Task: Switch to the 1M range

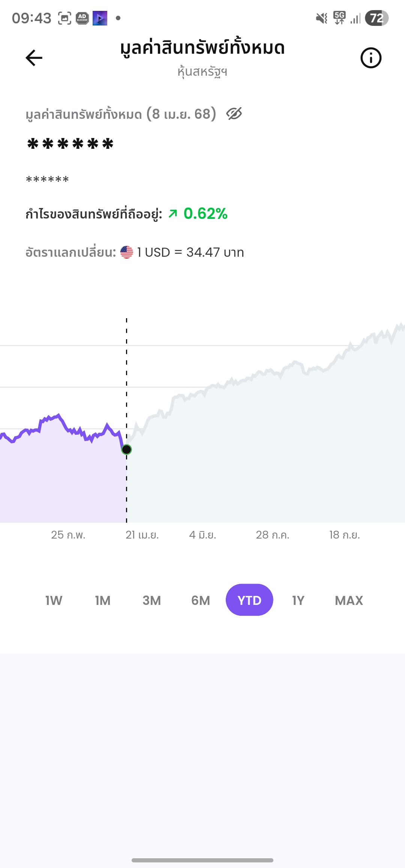Action: tap(103, 600)
